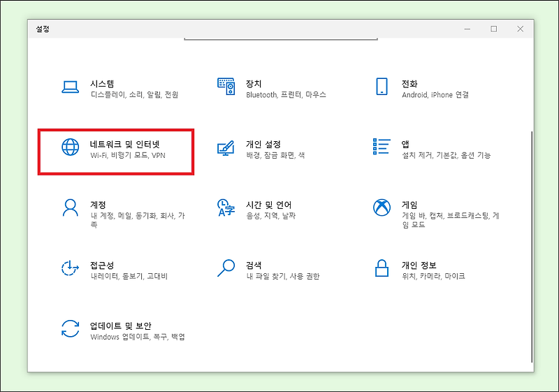Open the 시간 및 언어 icon
559x392 pixels.
pyautogui.click(x=226, y=208)
